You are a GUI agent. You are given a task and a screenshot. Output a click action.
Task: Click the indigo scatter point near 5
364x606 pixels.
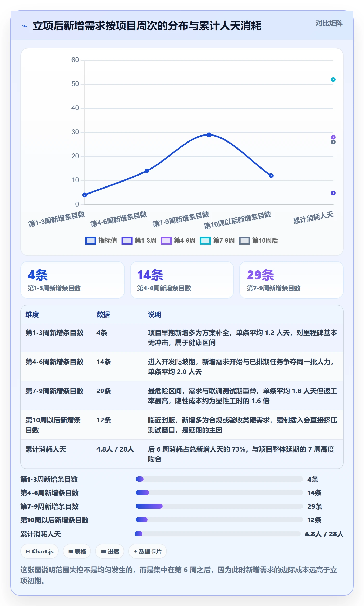(x=333, y=193)
